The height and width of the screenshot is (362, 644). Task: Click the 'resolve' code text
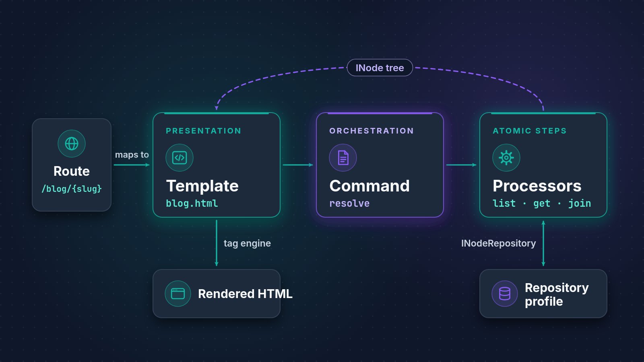pos(349,204)
